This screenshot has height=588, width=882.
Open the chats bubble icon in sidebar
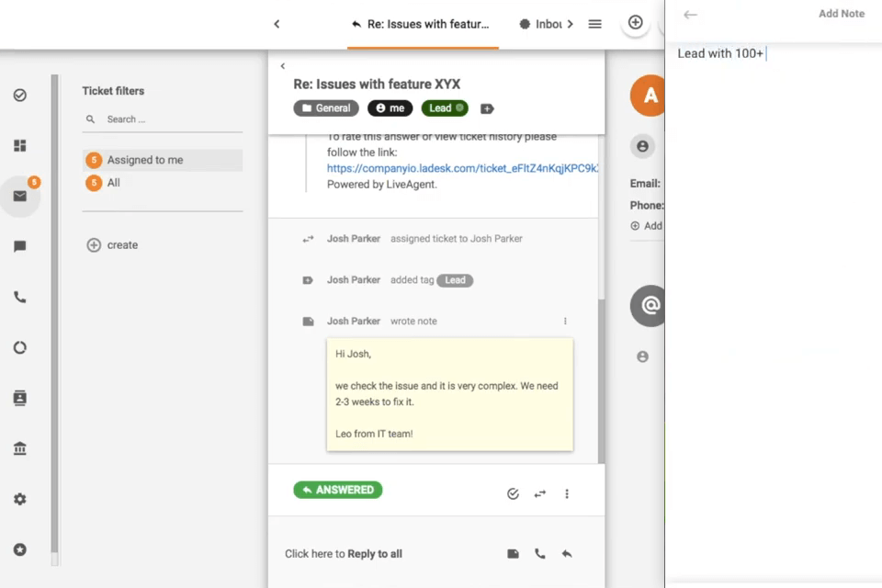(19, 246)
